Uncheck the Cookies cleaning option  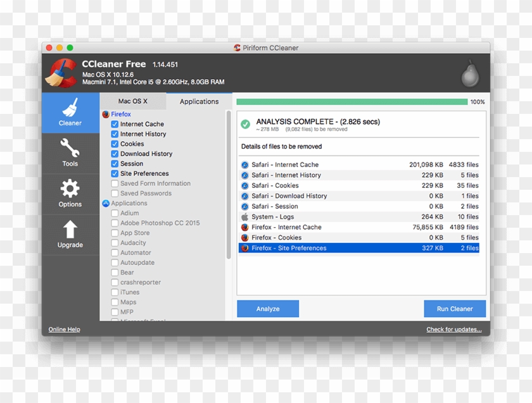115,144
